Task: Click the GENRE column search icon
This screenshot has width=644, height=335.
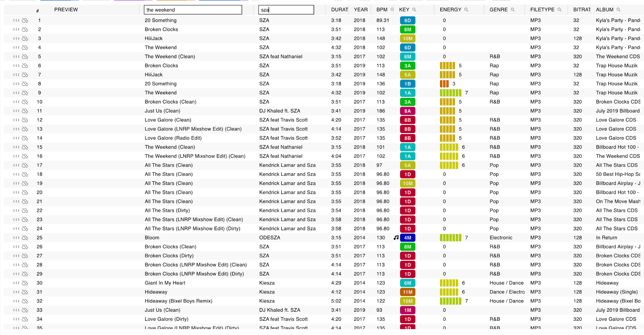Action: tap(513, 10)
